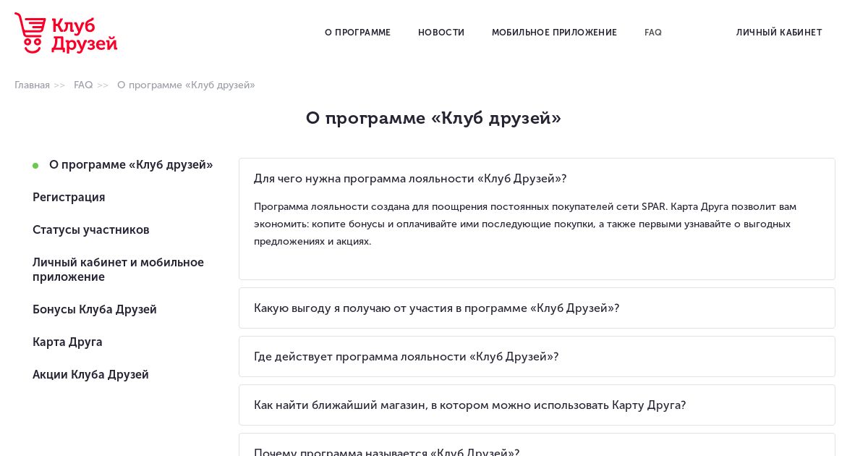Open the Акции Клуба Друзей category
The image size is (868, 456).
(x=90, y=374)
